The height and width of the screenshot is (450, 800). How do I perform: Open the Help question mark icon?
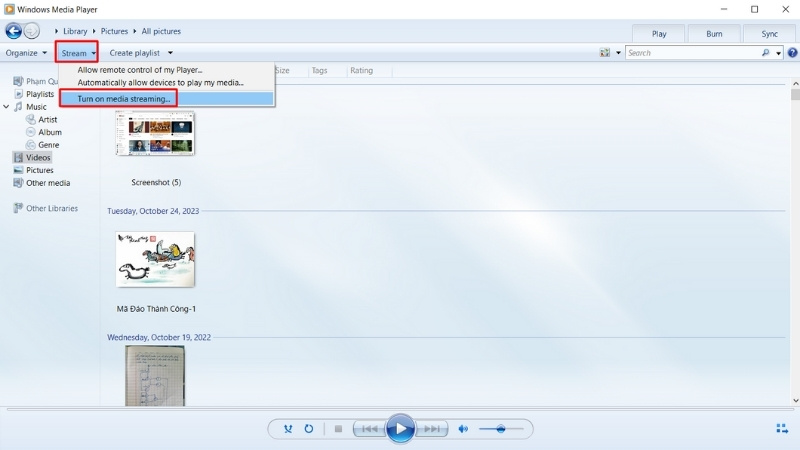[792, 53]
